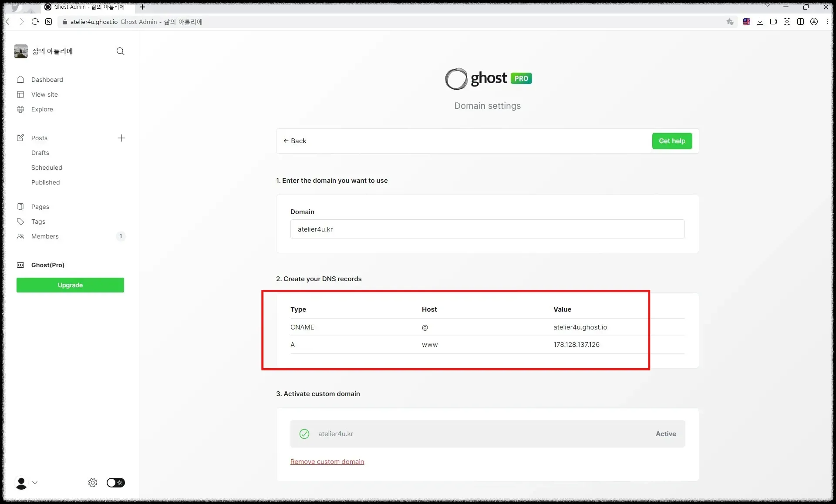This screenshot has width=836, height=504.
Task: Click the plus icon next to Posts
Action: pos(121,138)
